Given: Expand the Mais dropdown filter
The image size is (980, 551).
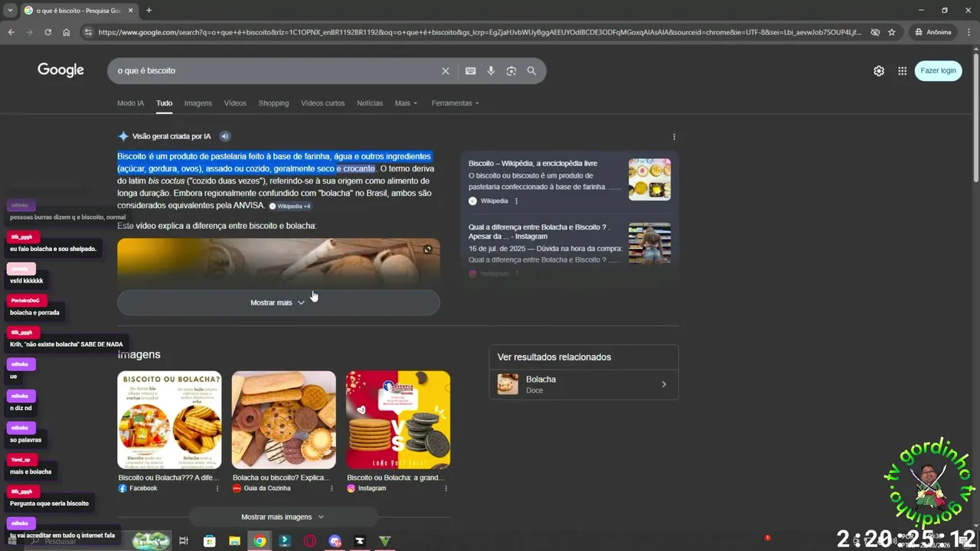Looking at the screenshot, I should pos(406,103).
